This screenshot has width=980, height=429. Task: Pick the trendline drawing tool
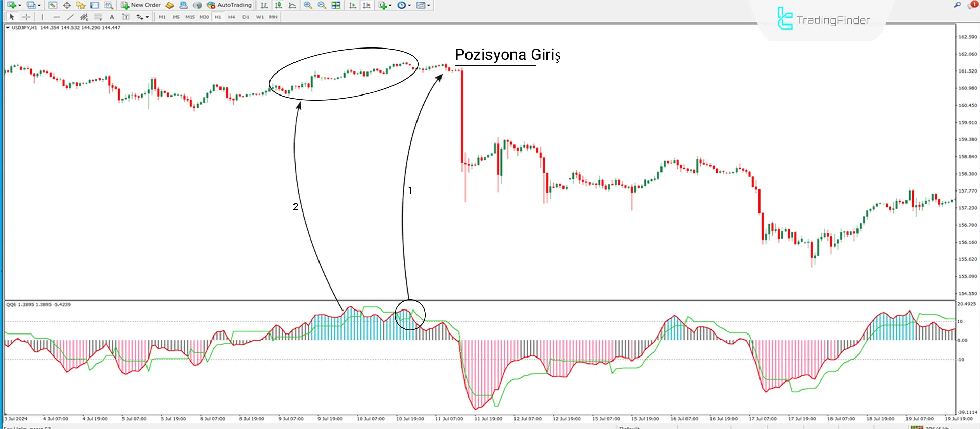click(70, 17)
